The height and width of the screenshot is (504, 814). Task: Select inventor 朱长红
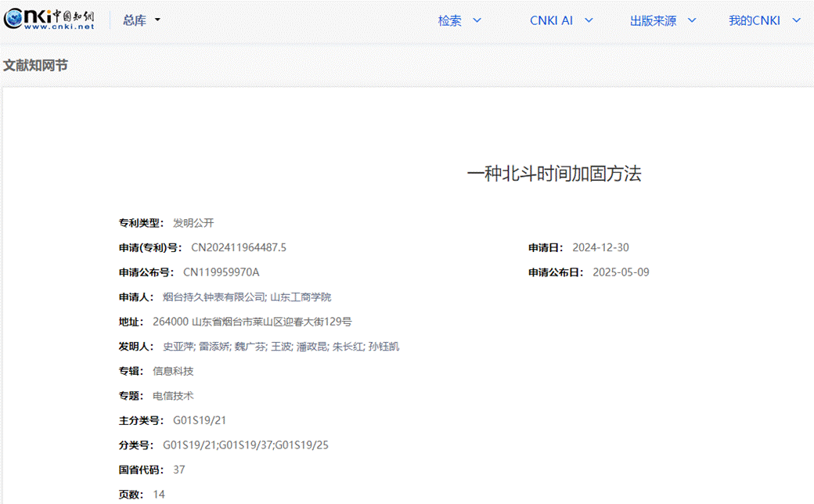click(x=348, y=346)
